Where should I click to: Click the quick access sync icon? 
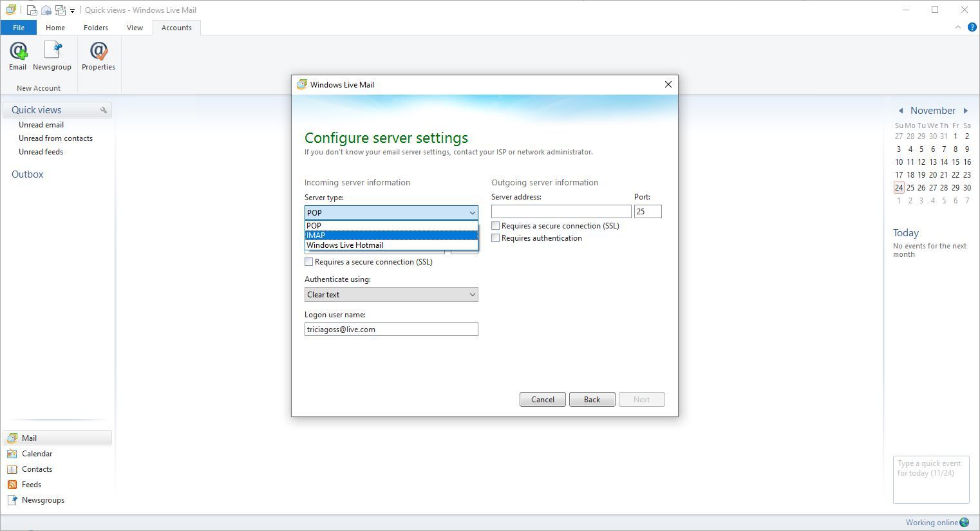[61, 10]
